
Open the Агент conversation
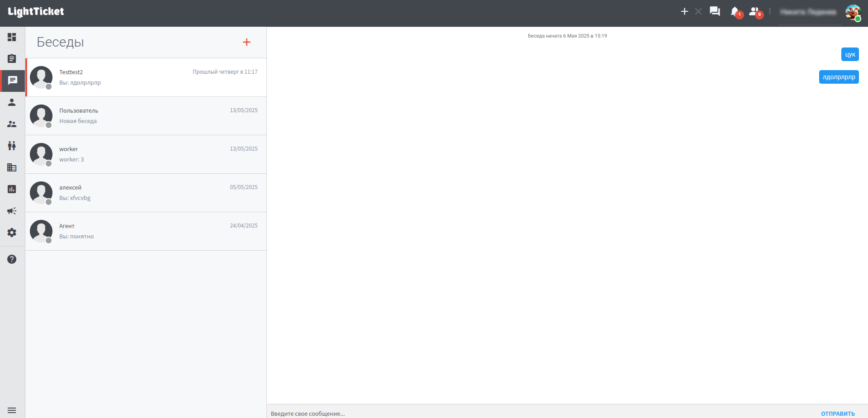[146, 231]
